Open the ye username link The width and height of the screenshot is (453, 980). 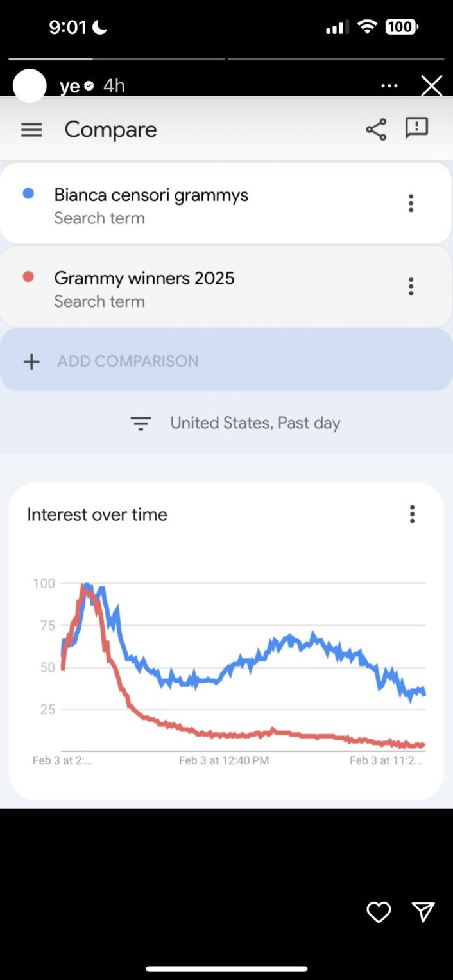69,86
